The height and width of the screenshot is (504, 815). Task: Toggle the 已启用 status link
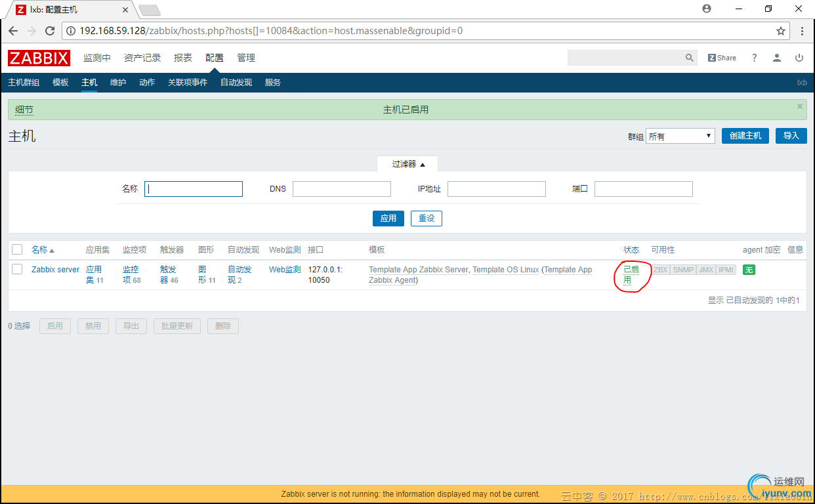click(631, 274)
